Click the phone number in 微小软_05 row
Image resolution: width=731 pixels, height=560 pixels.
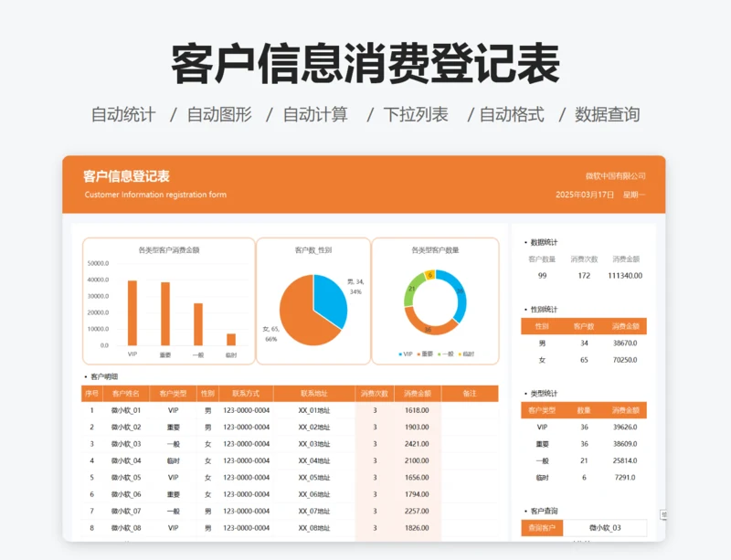[x=246, y=478]
